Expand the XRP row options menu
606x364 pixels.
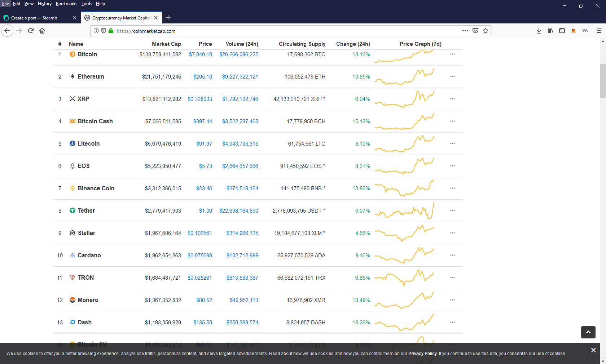452,99
